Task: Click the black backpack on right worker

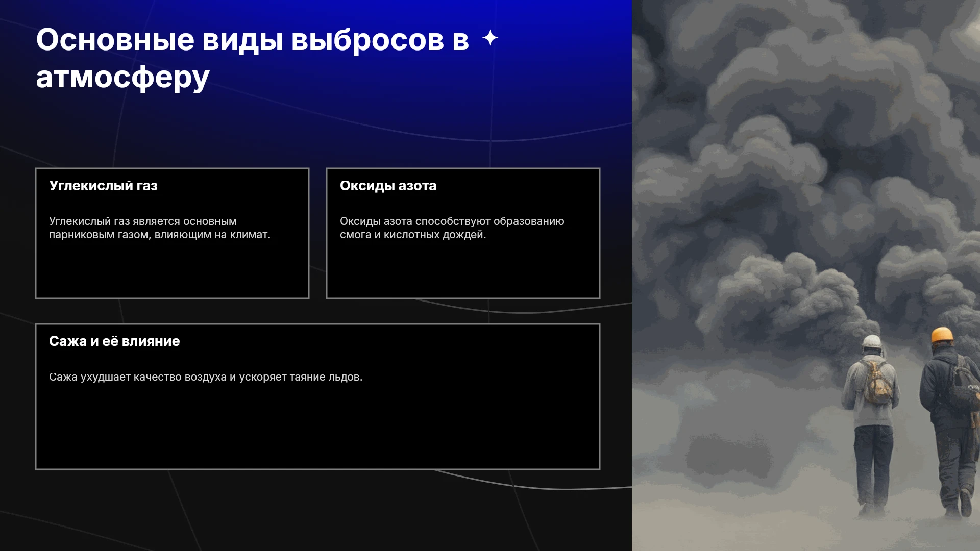Action: (x=964, y=384)
